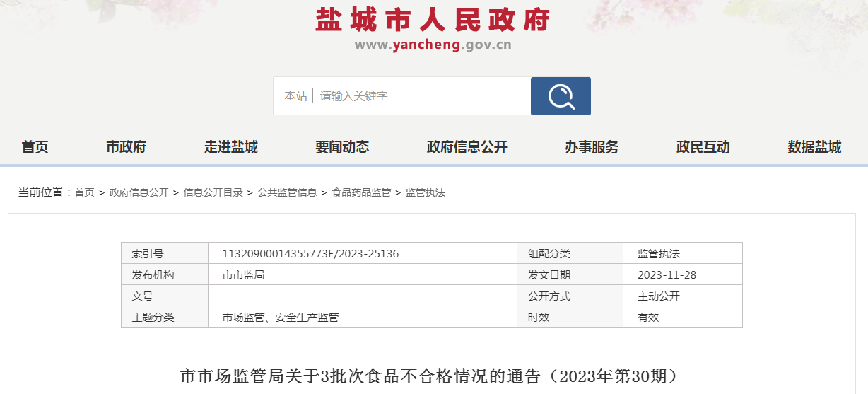The width and height of the screenshot is (868, 394).
Task: Click the 组配分类 label cell
Action: point(570,253)
